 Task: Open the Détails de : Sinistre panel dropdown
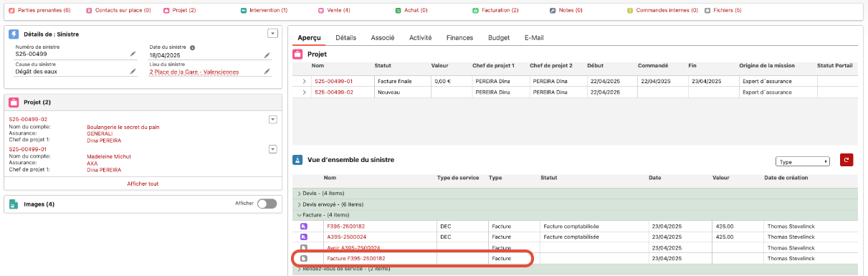[272, 33]
